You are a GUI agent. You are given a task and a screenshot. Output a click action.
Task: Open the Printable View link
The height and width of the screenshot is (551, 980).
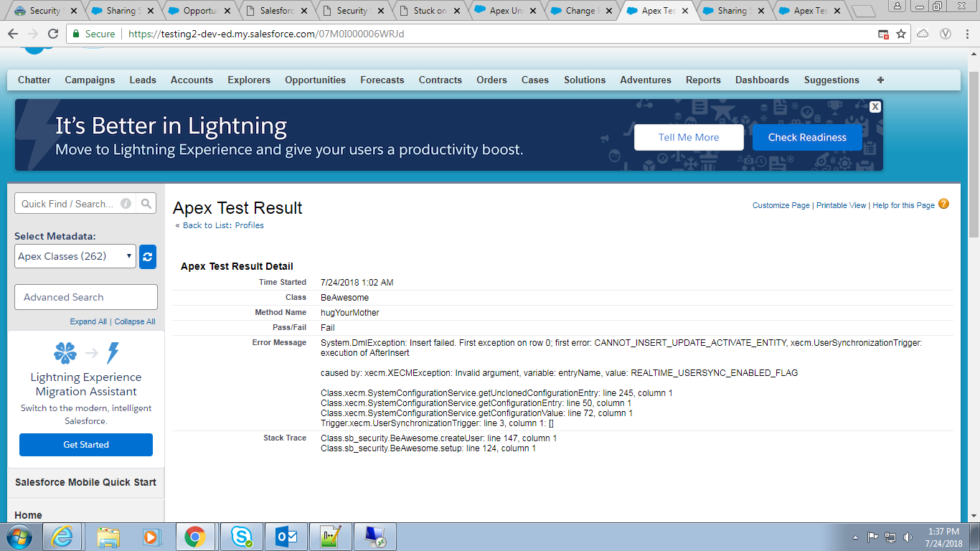coord(842,205)
